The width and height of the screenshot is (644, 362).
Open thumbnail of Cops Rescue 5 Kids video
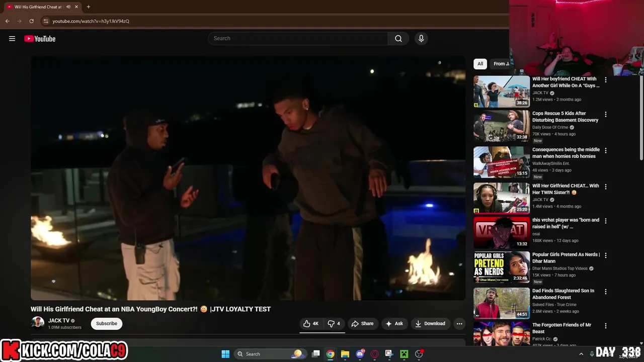click(502, 126)
